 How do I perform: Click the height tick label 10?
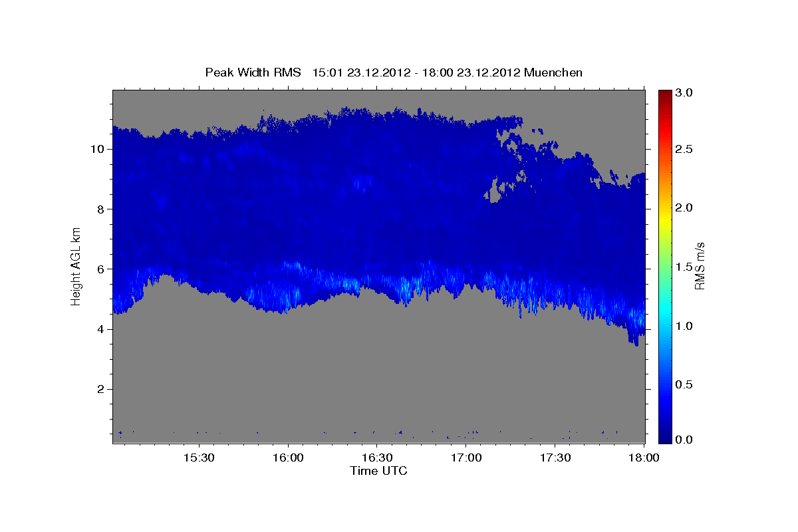click(98, 149)
